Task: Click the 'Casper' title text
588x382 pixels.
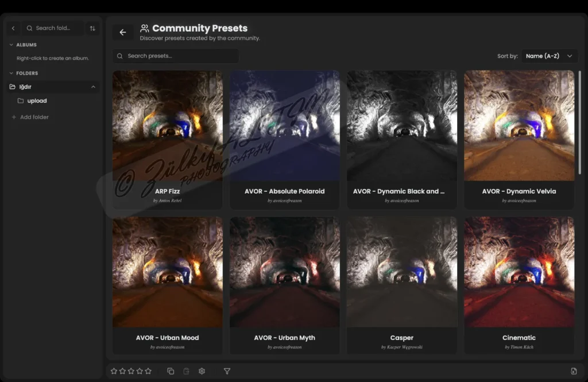Action: [402, 338]
